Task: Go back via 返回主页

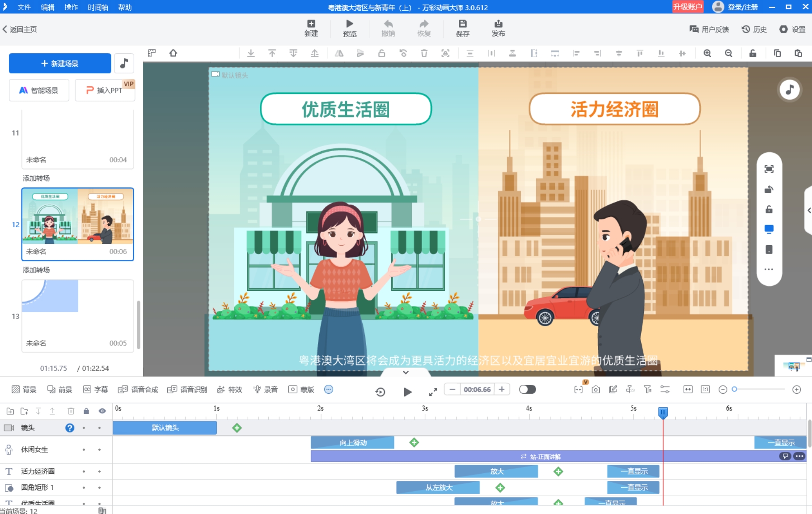Action: coord(20,30)
